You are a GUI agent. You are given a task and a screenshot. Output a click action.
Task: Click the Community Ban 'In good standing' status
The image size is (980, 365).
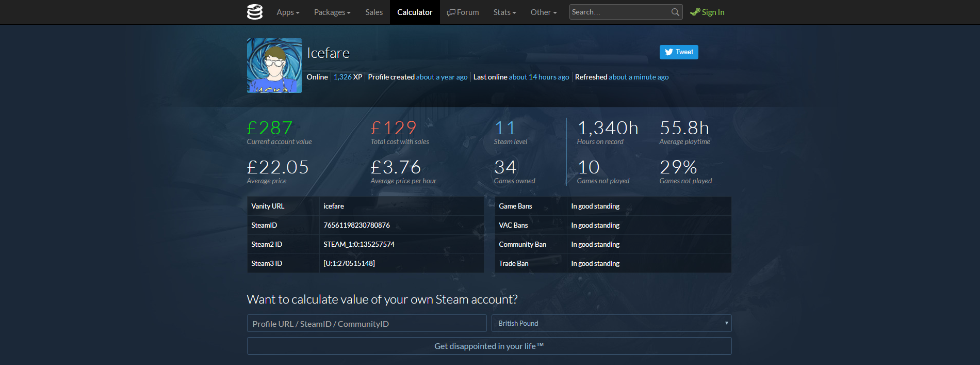(x=595, y=244)
